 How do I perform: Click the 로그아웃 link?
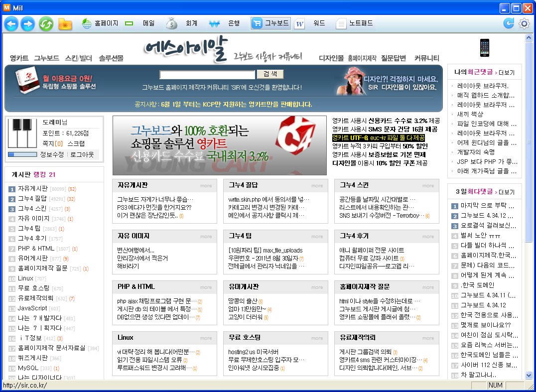[x=82, y=154]
